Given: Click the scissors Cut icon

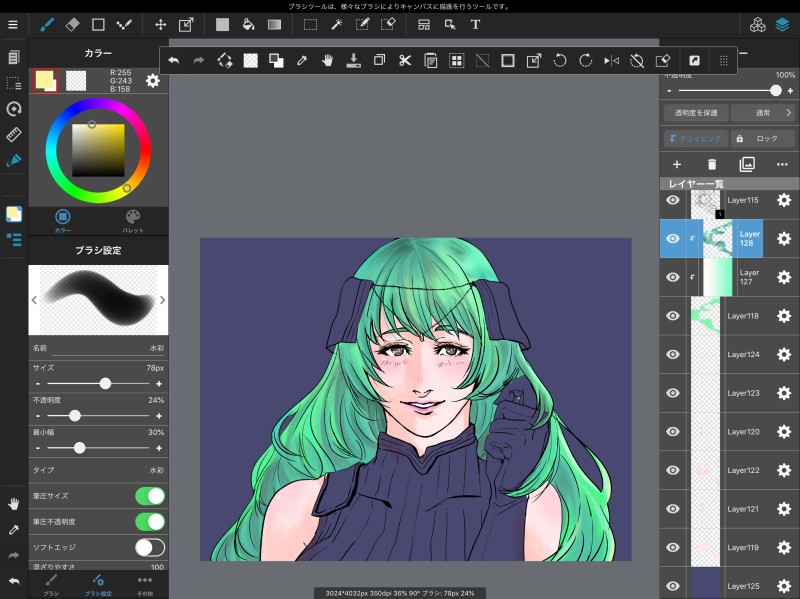Looking at the screenshot, I should coord(405,61).
